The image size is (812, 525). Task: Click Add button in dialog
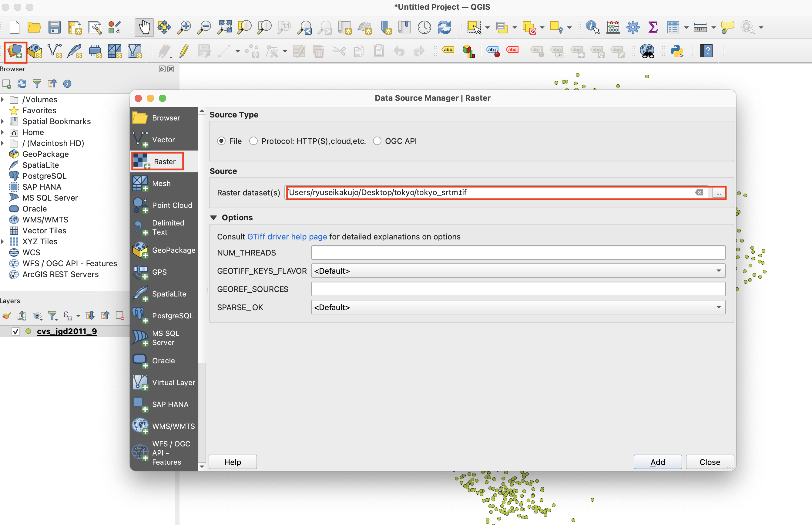click(658, 462)
